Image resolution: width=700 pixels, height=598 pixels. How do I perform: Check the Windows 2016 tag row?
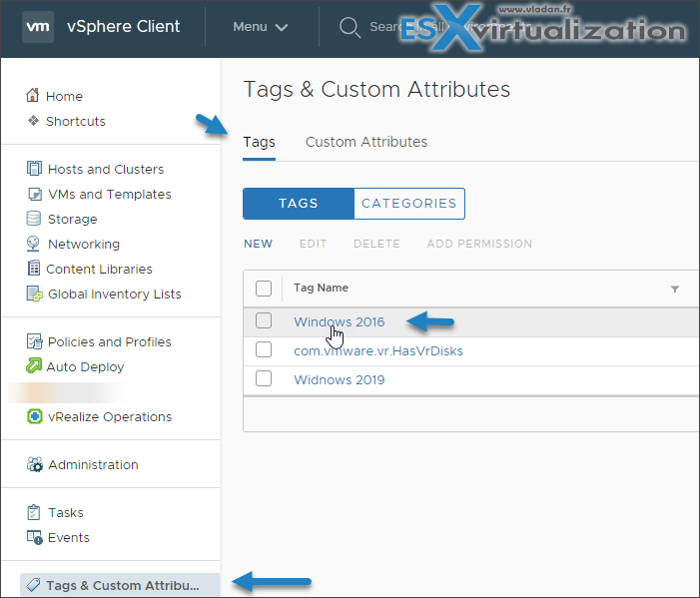[264, 320]
